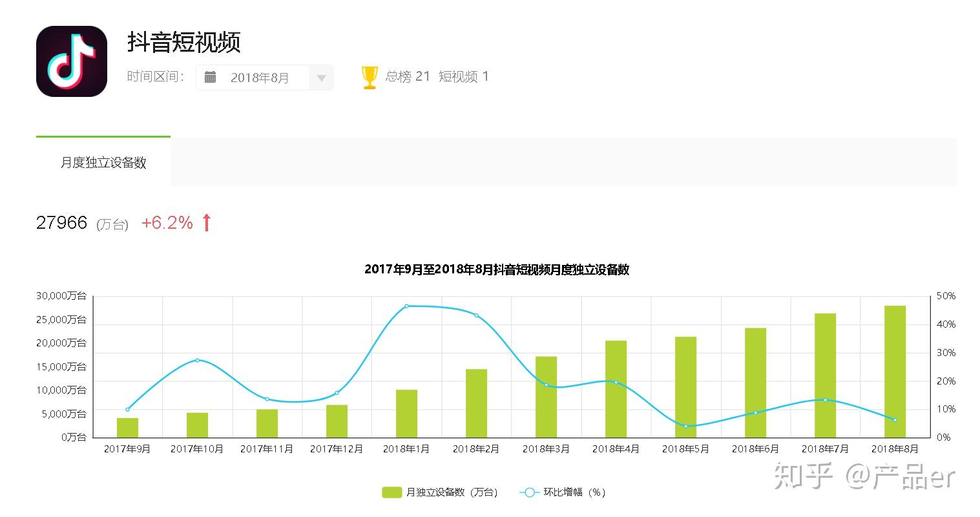This screenshot has height=517, width=980.
Task: Click the calendar icon in date selector
Action: 211,78
